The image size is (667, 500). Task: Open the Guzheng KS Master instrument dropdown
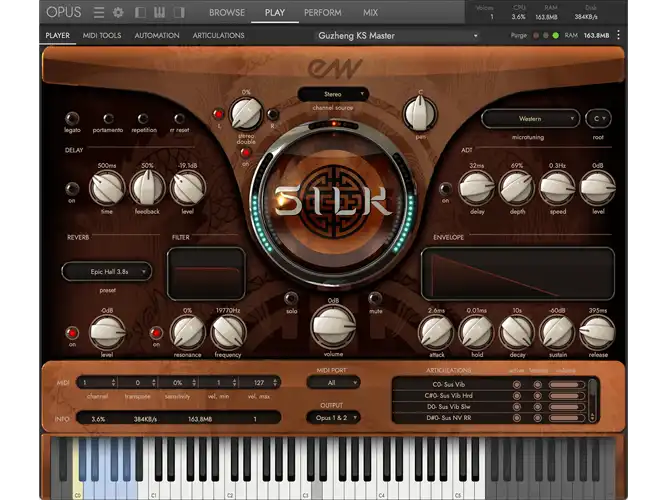point(398,36)
